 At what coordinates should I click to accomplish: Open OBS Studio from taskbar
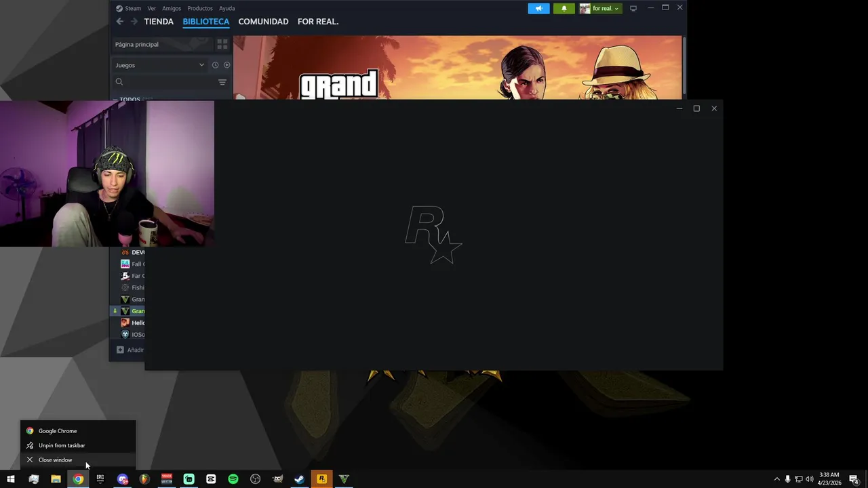(255, 479)
